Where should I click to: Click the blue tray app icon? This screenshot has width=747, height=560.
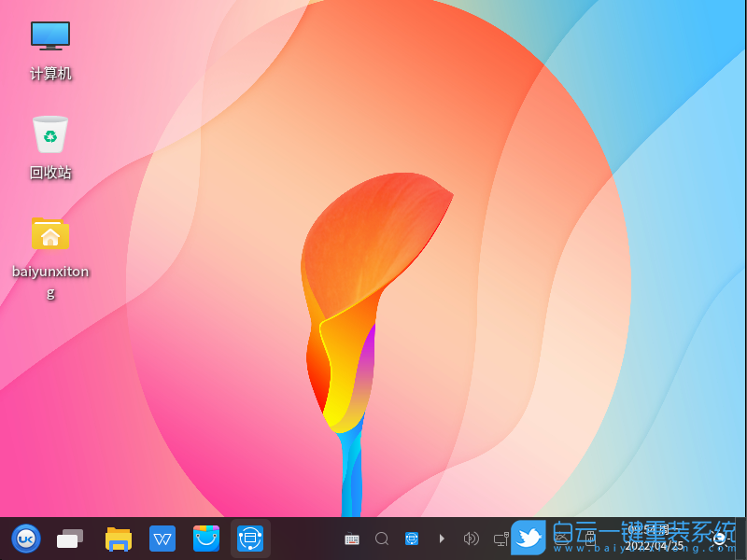tap(412, 539)
